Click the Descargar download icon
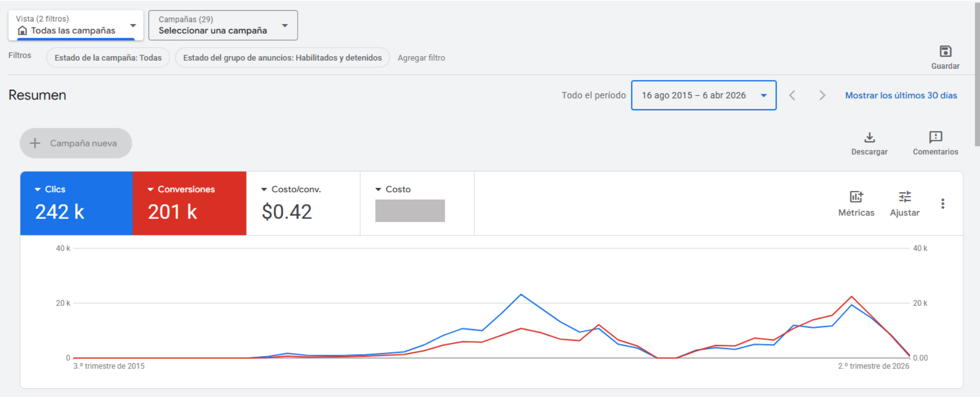Viewport: 980px width, 397px height. 869,137
